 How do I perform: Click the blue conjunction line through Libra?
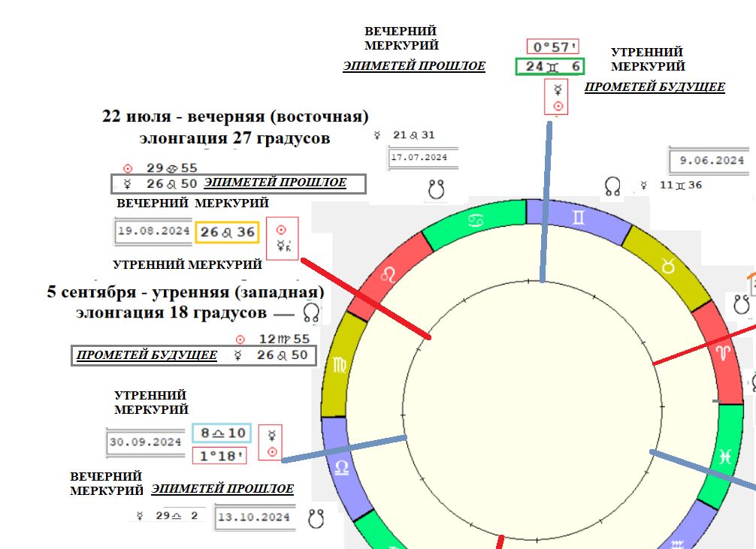click(x=344, y=449)
